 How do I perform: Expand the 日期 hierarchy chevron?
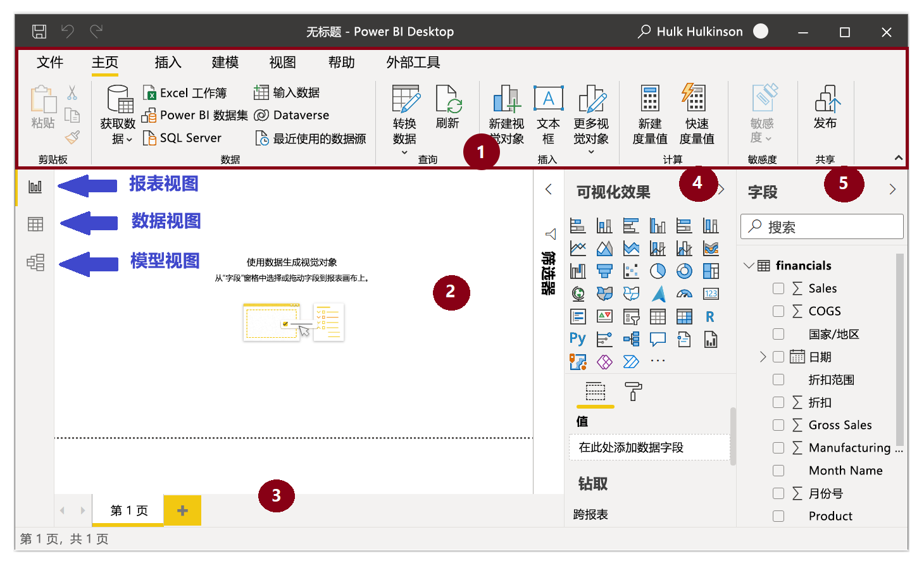[x=763, y=357]
